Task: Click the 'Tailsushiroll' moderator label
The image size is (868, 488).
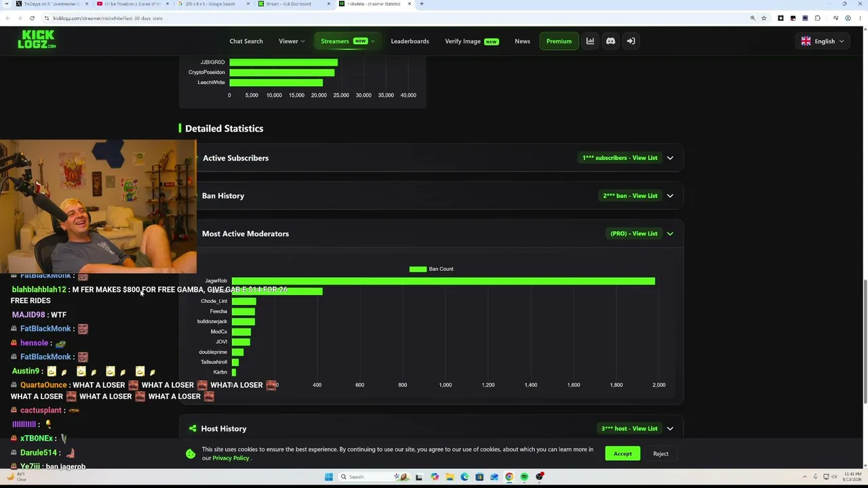Action: point(214,362)
